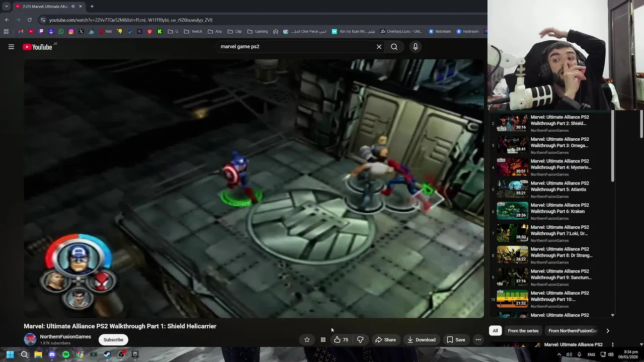This screenshot has width=644, height=362.
Task: Save the video to a playlist
Action: [x=456, y=340]
